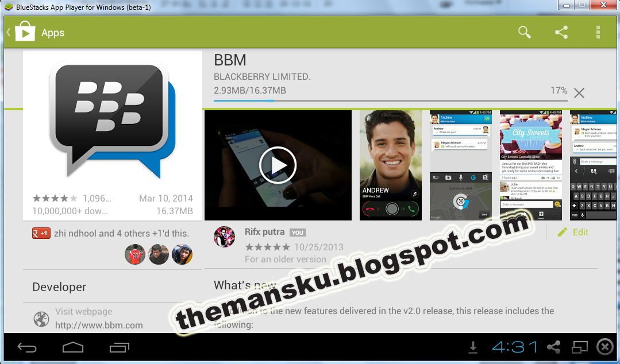Viewport: 620px width, 364px height.
Task: Click the Mar 10, 2014 date
Action: point(166,199)
